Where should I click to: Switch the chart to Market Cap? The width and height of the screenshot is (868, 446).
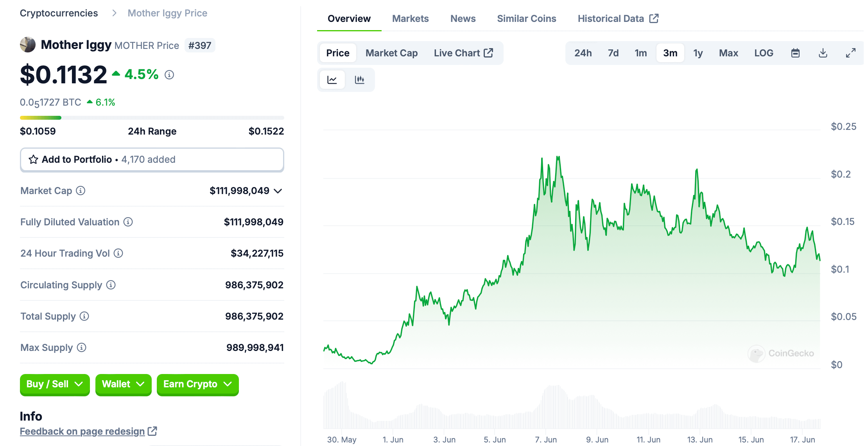click(391, 53)
